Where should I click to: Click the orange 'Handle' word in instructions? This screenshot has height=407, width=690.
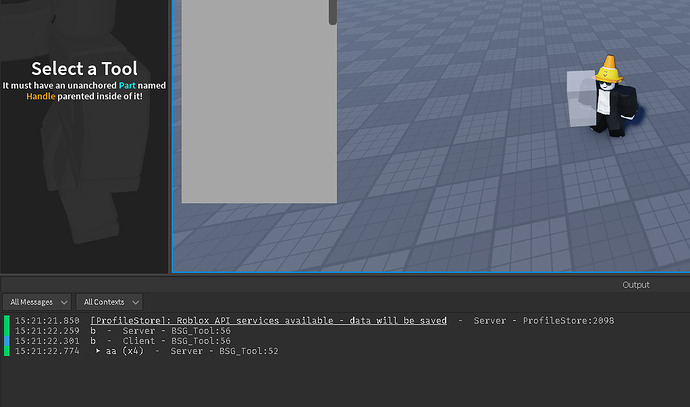coord(40,96)
